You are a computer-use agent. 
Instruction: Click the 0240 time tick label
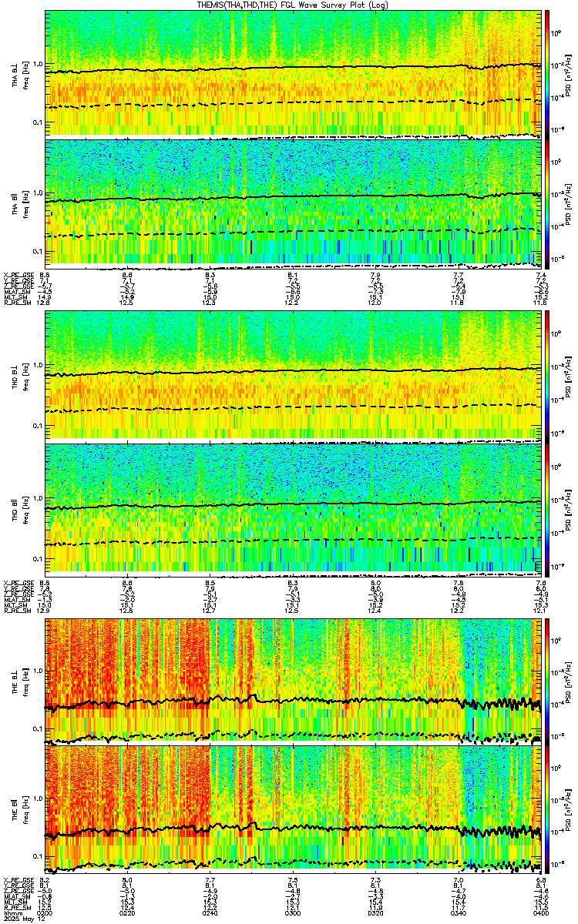[210, 913]
